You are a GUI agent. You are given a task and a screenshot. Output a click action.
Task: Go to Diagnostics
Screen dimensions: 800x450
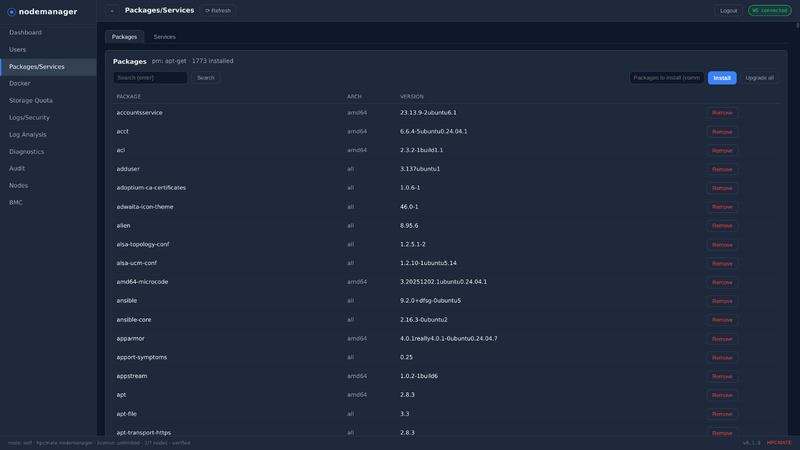tap(48, 152)
